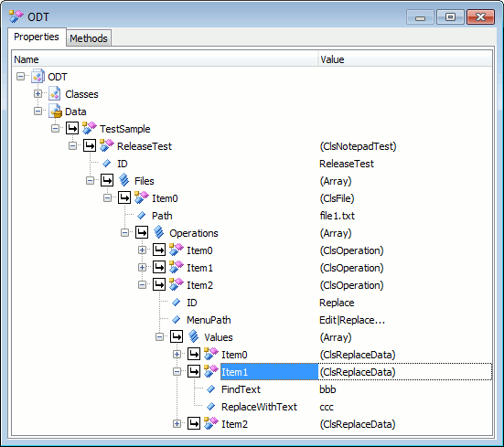The width and height of the screenshot is (504, 447).
Task: Click the Path property diamond icon
Action: click(141, 215)
